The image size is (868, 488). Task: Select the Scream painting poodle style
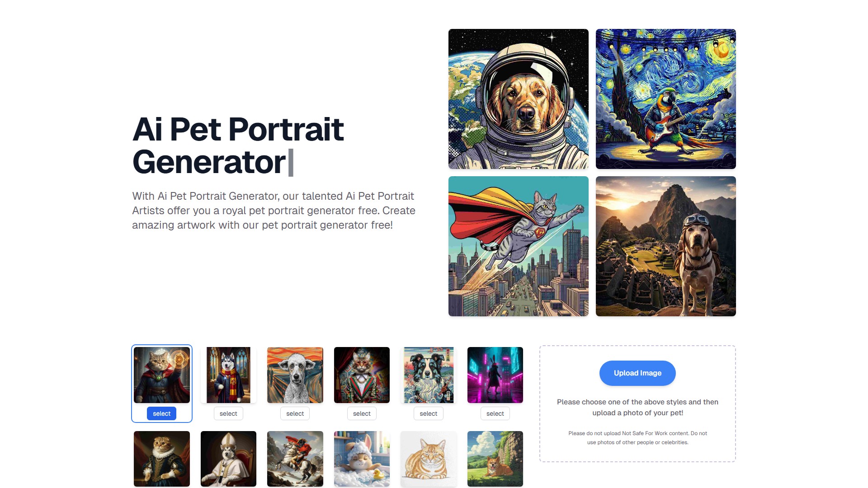coord(295,413)
